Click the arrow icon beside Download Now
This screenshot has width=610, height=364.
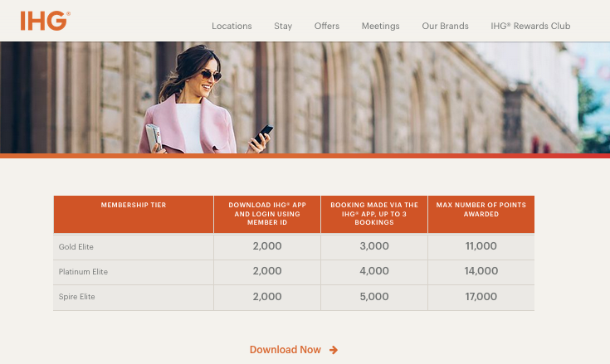(334, 350)
